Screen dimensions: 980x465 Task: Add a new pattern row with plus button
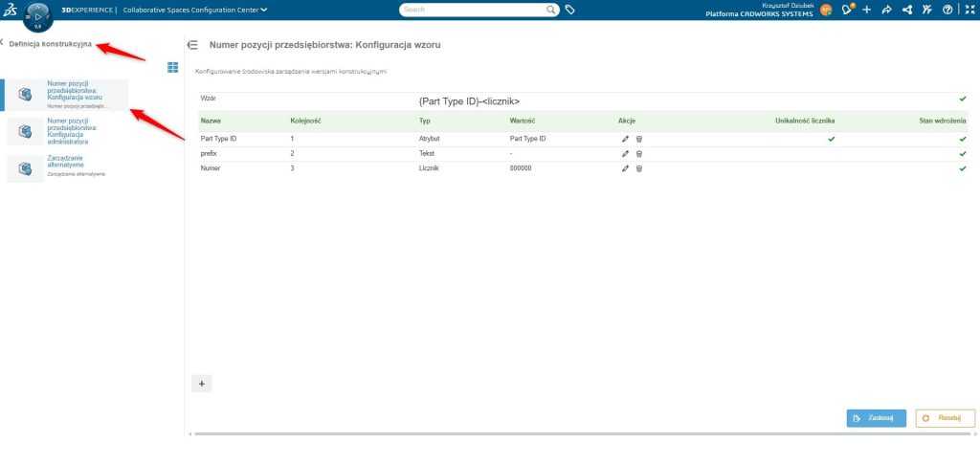(201, 384)
